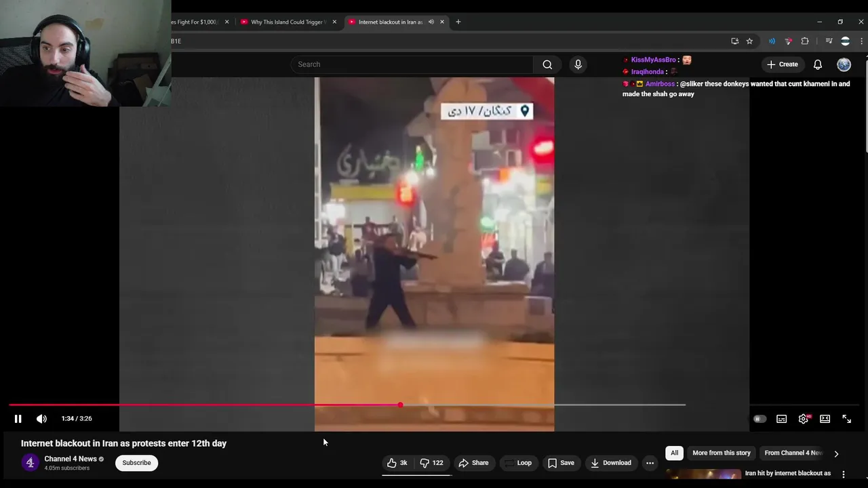Viewport: 868px width, 488px height.
Task: Open the 'Iran hit by internet blackout as' suggested video
Action: [788, 473]
